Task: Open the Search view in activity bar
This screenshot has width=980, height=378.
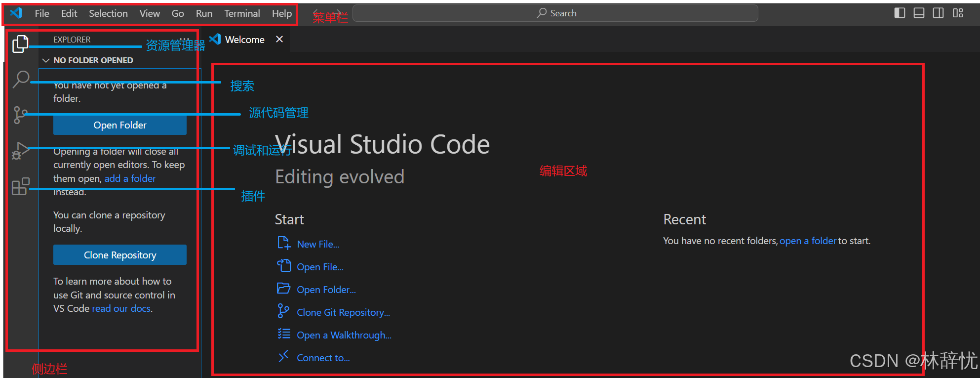Action: (21, 79)
